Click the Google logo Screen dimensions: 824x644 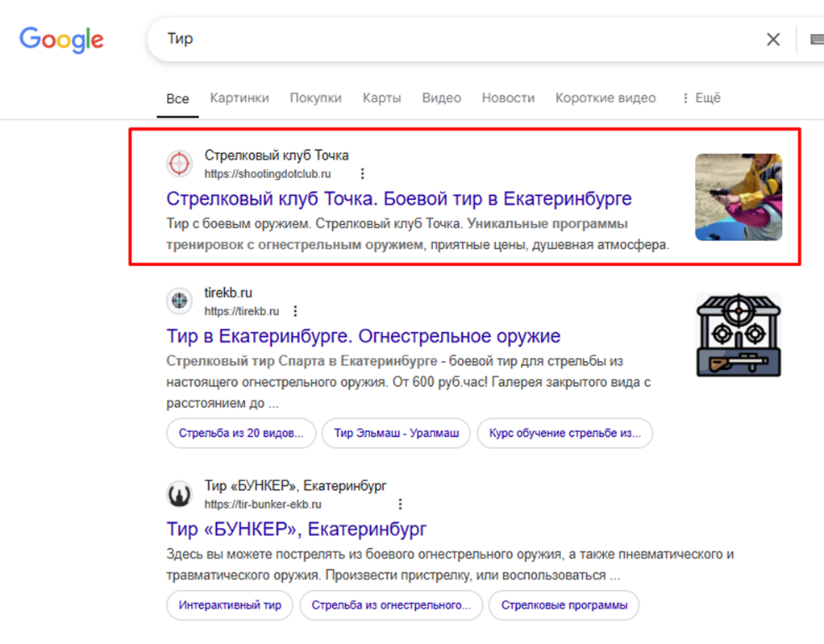click(x=61, y=39)
